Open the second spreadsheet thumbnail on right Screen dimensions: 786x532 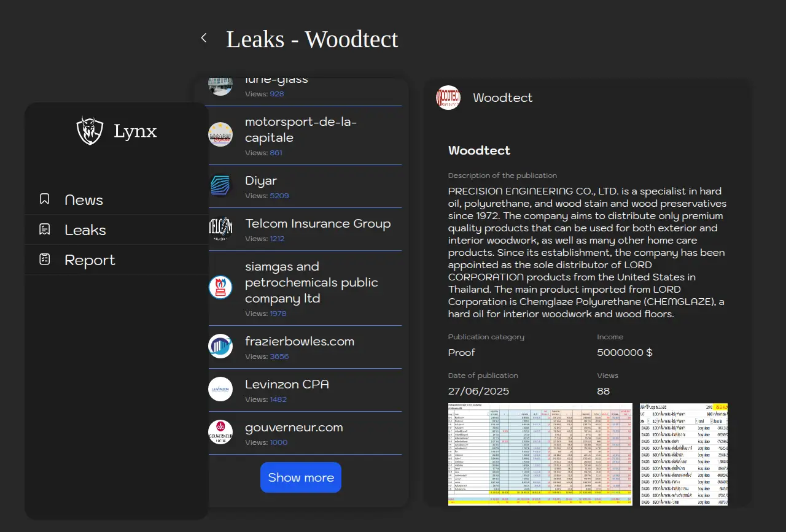(x=683, y=454)
